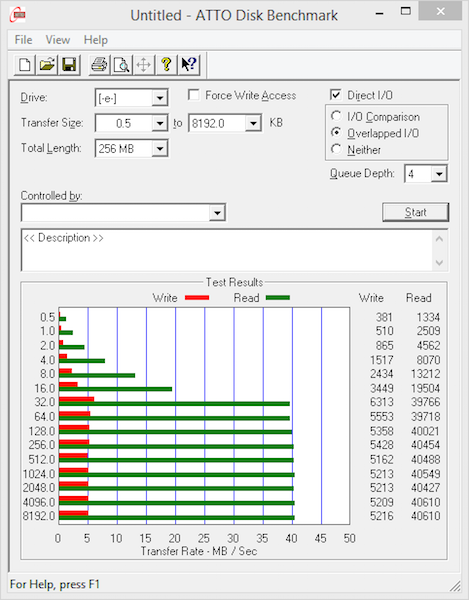Open the Help menu

coord(96,40)
